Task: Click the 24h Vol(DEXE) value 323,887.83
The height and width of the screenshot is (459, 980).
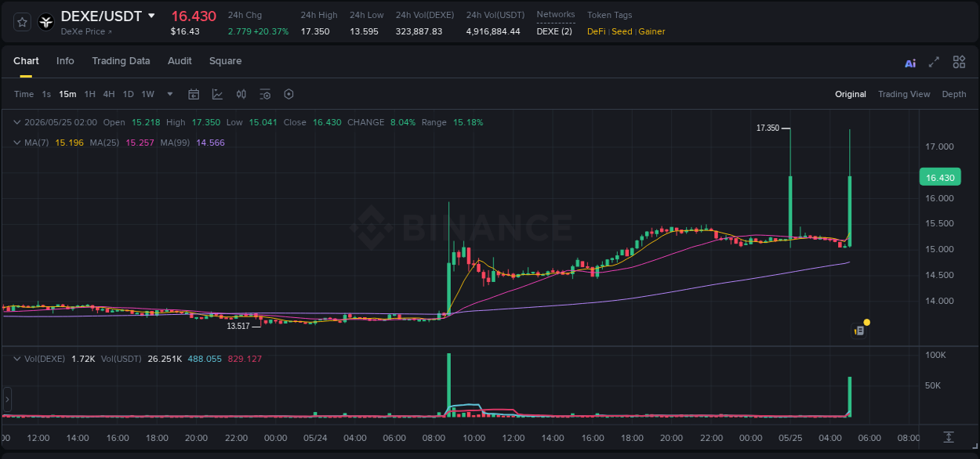Action: point(419,31)
